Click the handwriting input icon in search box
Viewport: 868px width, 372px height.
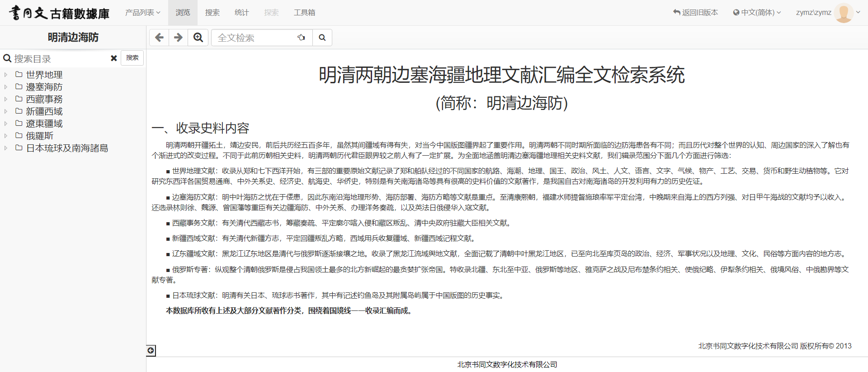(x=301, y=38)
